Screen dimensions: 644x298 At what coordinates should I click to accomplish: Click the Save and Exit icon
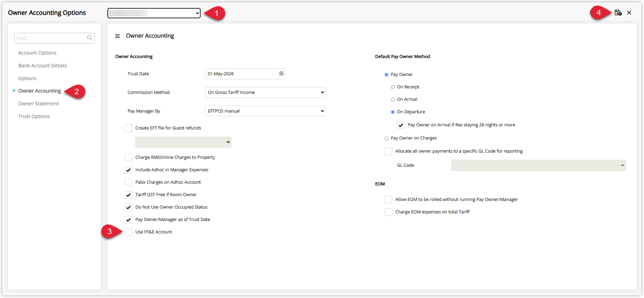click(x=618, y=13)
